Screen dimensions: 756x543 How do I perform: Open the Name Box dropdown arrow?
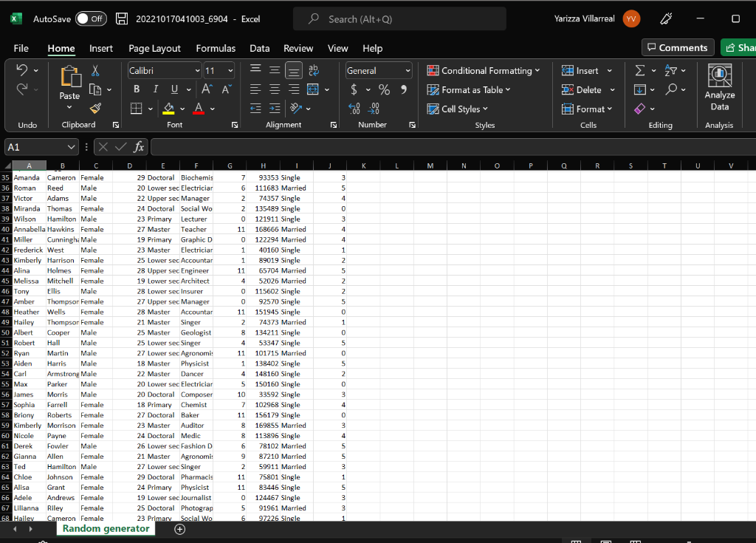tap(72, 147)
